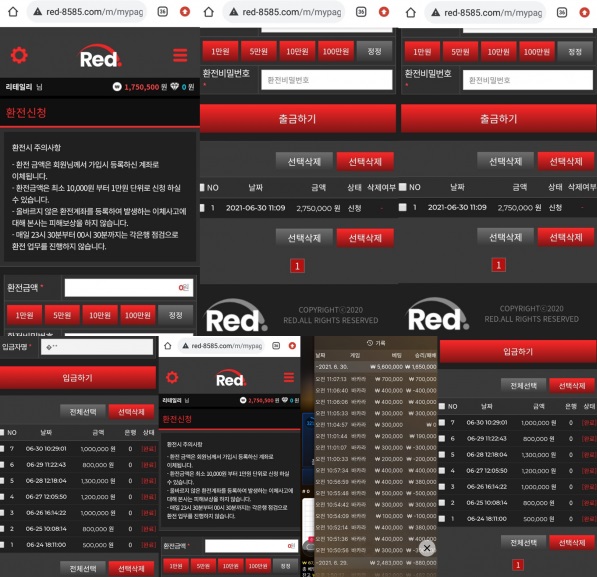Close the game history overlay with X
This screenshot has height=577, width=597.
[427, 548]
